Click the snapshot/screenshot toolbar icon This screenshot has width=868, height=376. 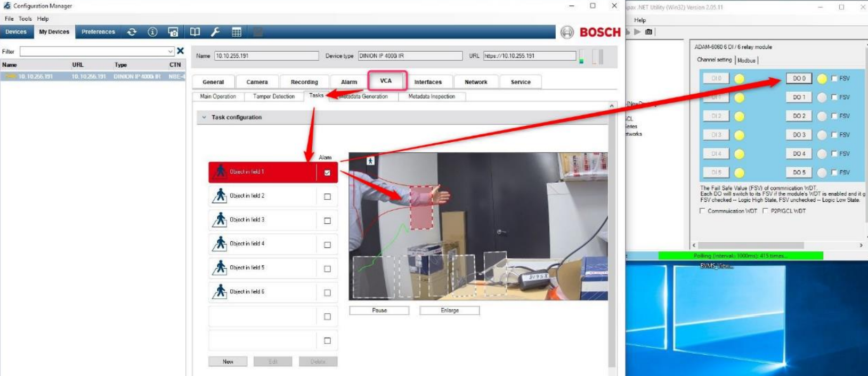173,32
